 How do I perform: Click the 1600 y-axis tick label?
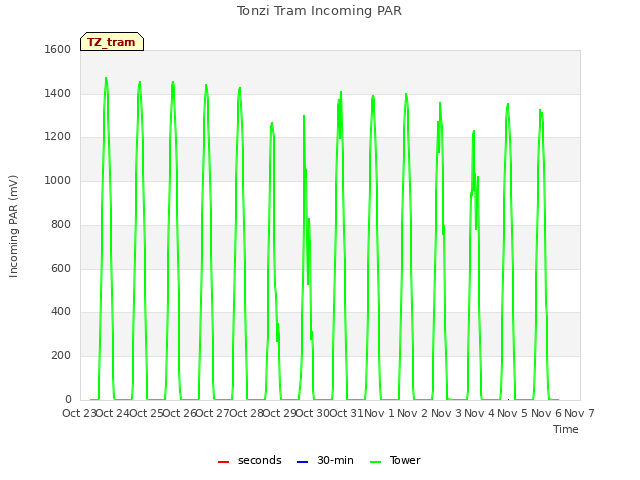58,49
